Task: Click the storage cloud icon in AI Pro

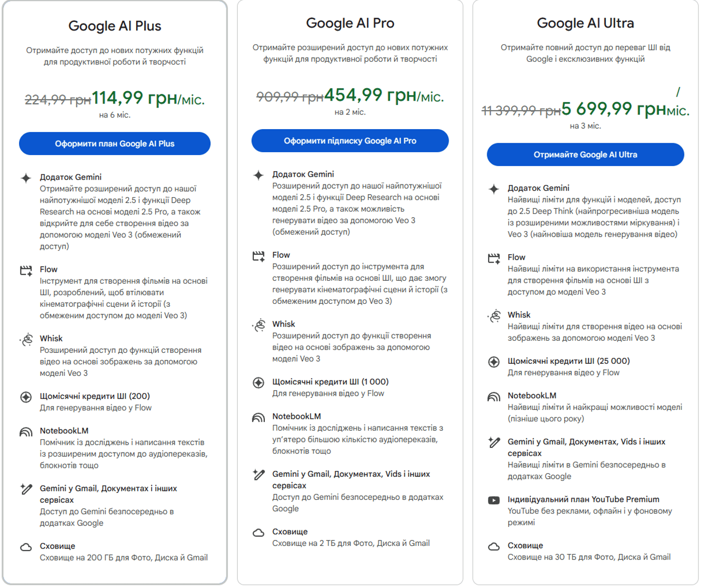Action: point(258,532)
